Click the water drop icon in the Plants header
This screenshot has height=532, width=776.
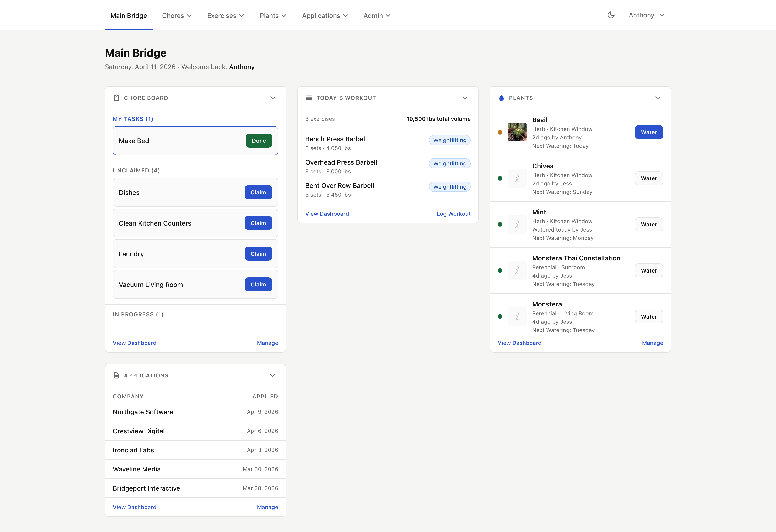coord(501,98)
